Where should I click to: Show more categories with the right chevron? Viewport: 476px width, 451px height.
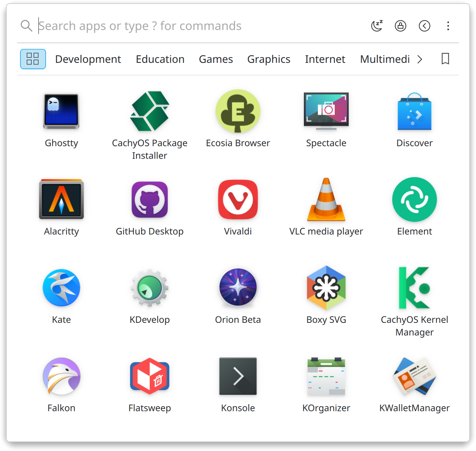pyautogui.click(x=420, y=59)
